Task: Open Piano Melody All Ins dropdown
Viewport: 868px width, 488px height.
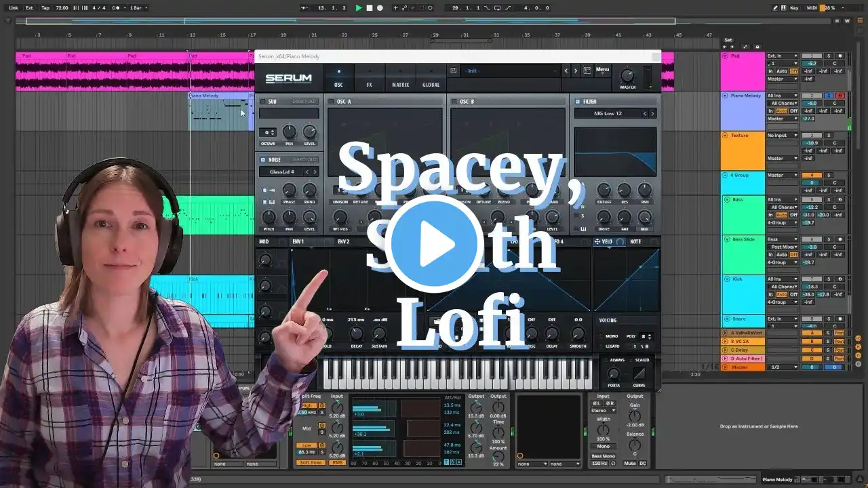Action: (782, 96)
